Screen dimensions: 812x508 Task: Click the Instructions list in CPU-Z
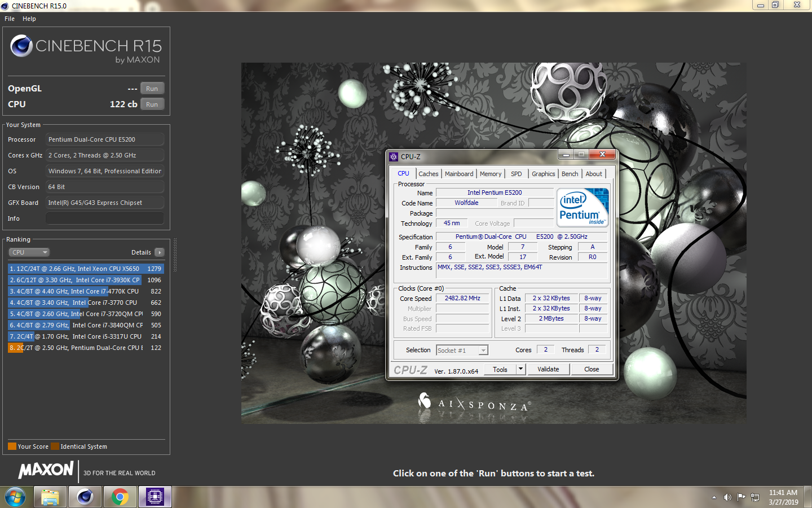pos(522,270)
